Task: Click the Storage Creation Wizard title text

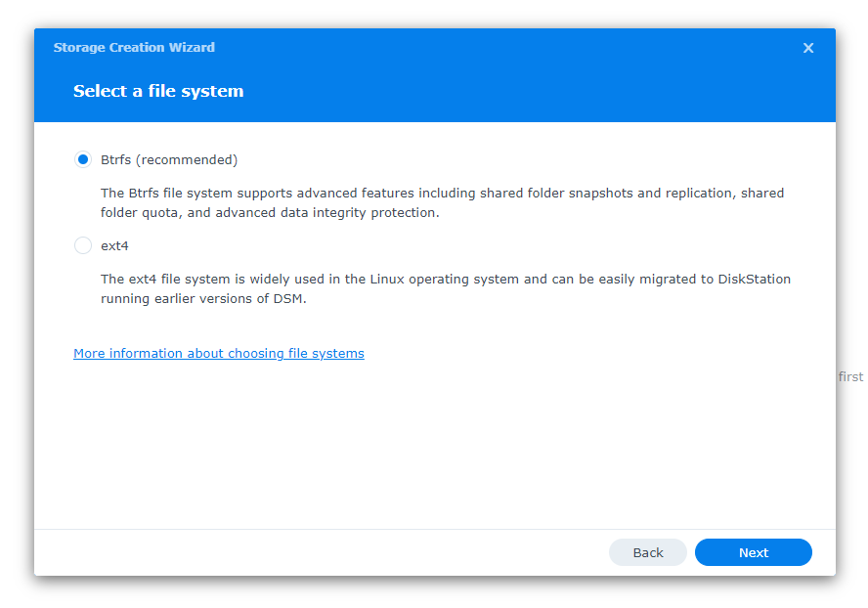Action: coord(134,47)
